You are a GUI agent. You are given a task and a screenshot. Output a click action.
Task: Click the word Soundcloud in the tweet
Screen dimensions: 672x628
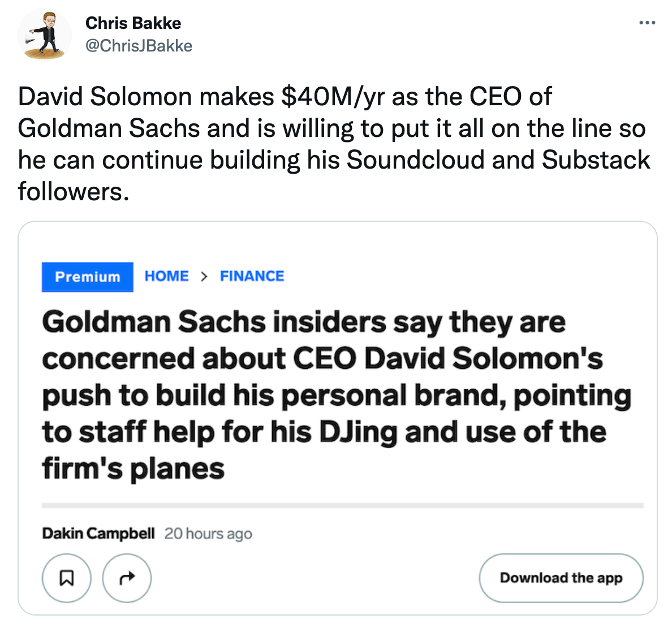[416, 160]
